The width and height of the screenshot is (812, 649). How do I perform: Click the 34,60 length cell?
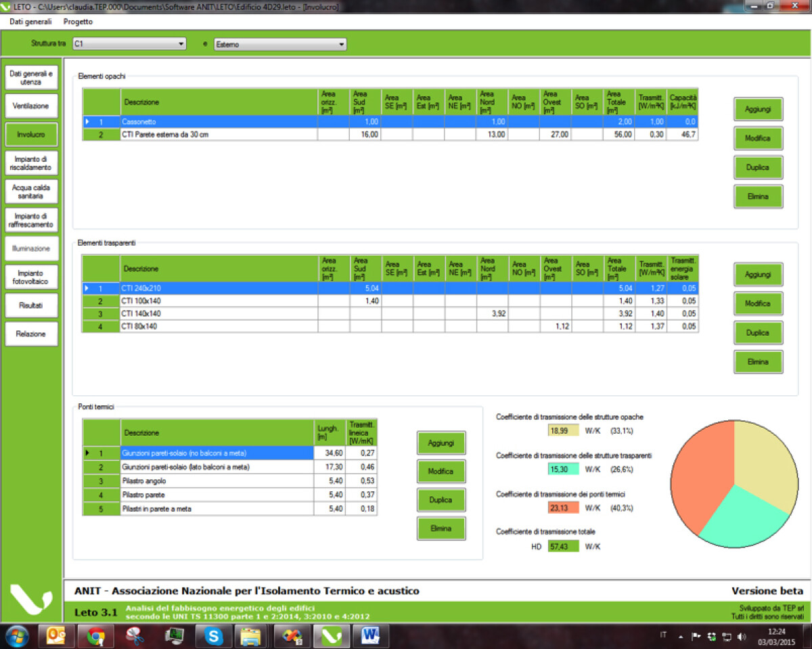(x=330, y=453)
